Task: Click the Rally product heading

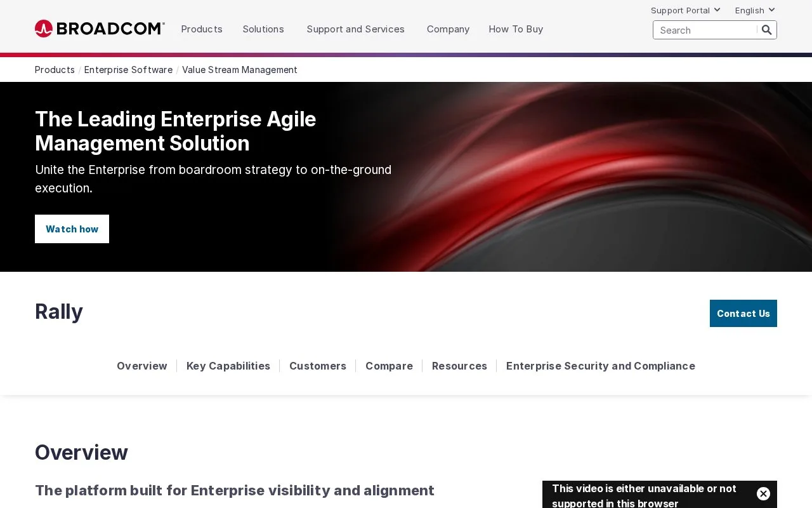Action: click(x=59, y=312)
